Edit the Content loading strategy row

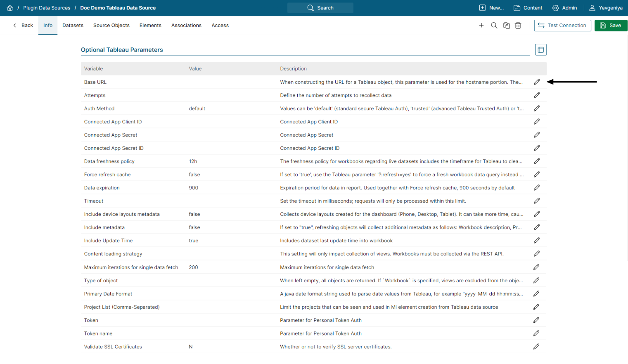[x=537, y=254]
